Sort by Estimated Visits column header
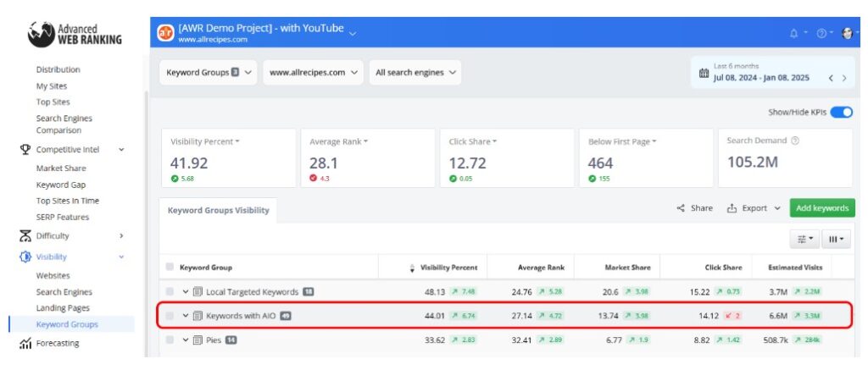Screen dimensions: 868x370 tap(795, 268)
